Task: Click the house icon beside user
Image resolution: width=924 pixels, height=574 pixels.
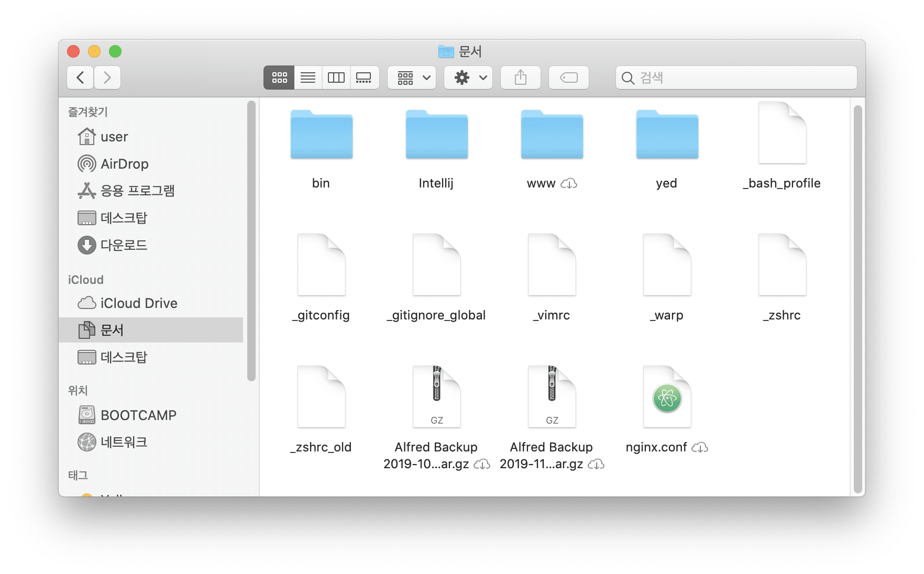Action: [x=86, y=136]
